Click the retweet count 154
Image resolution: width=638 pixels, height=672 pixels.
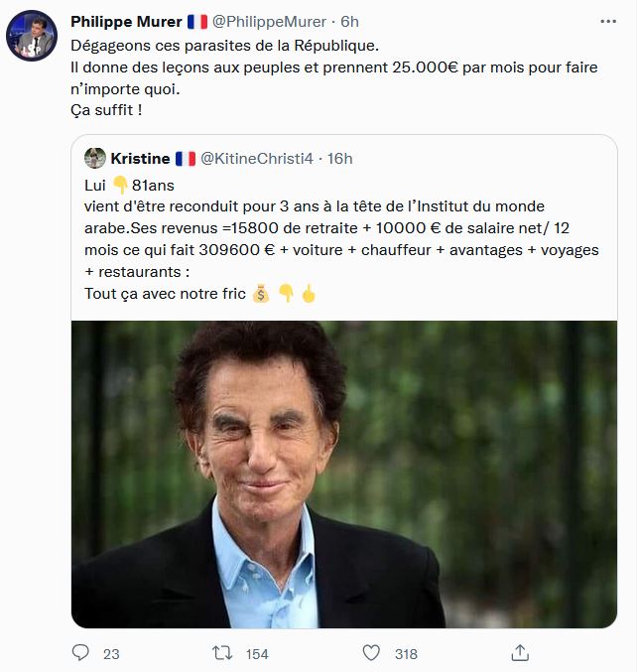tap(257, 654)
